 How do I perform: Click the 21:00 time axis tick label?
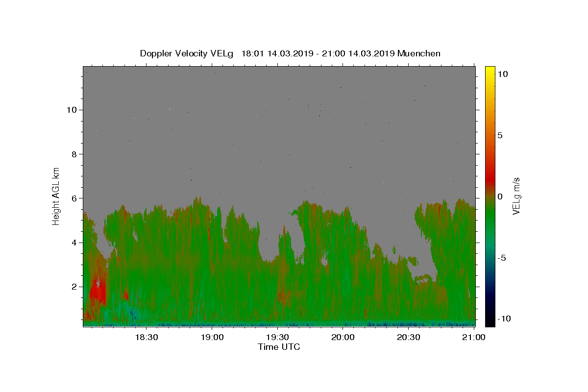pos(474,337)
